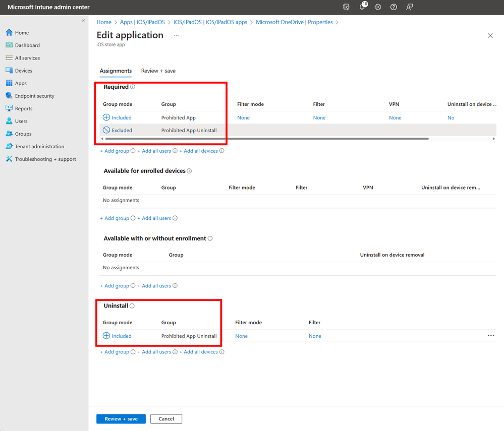
Task: Click Filter mode None in Required row
Action: coord(243,118)
